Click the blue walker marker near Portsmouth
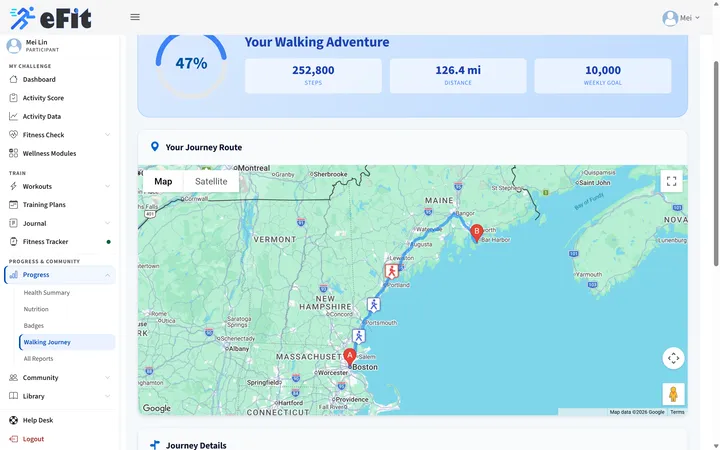 pos(374,305)
